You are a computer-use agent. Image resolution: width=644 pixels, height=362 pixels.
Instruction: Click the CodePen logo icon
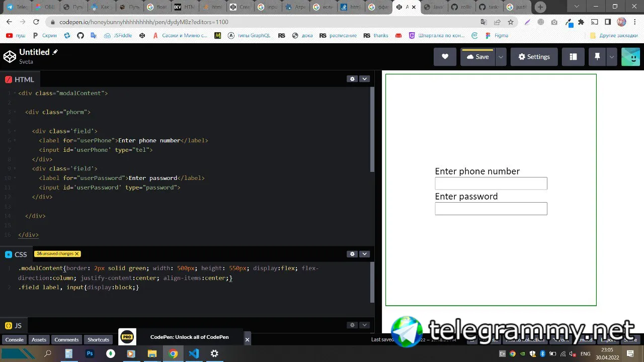(x=10, y=57)
